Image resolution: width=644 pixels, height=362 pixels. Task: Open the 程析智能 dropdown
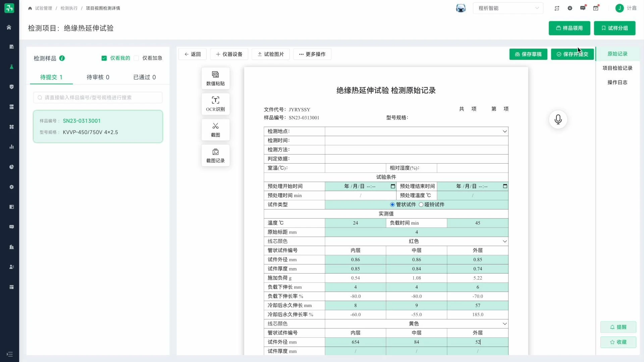pyautogui.click(x=507, y=8)
